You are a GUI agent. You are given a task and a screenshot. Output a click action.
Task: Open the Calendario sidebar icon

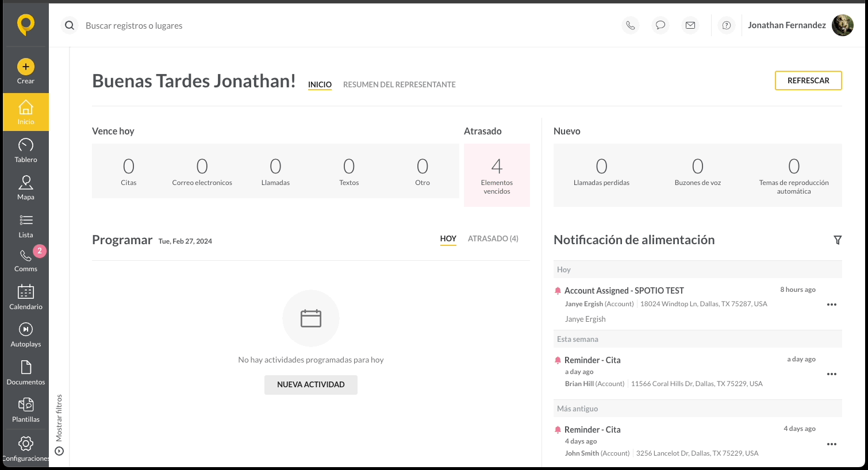point(26,292)
